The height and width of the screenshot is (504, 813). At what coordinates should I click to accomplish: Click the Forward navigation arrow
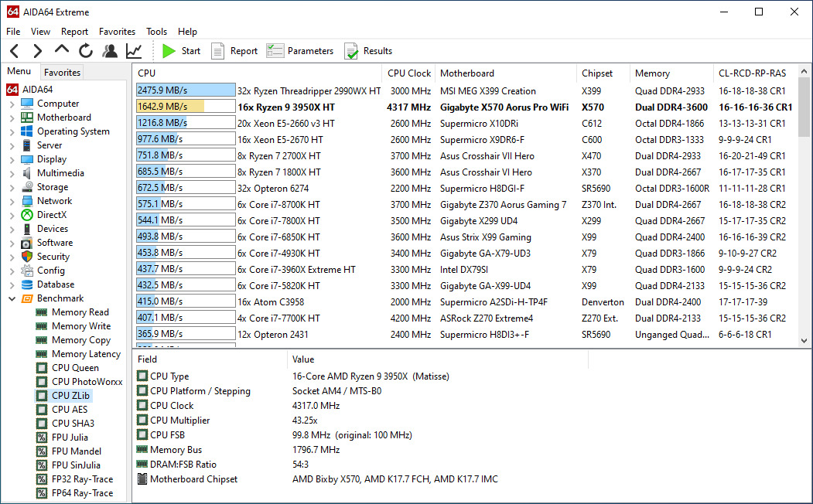[37, 51]
